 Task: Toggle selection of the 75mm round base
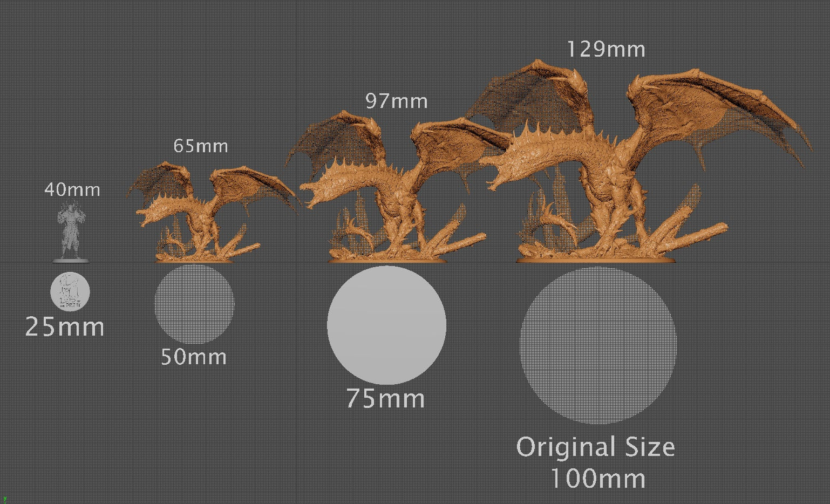tap(386, 325)
